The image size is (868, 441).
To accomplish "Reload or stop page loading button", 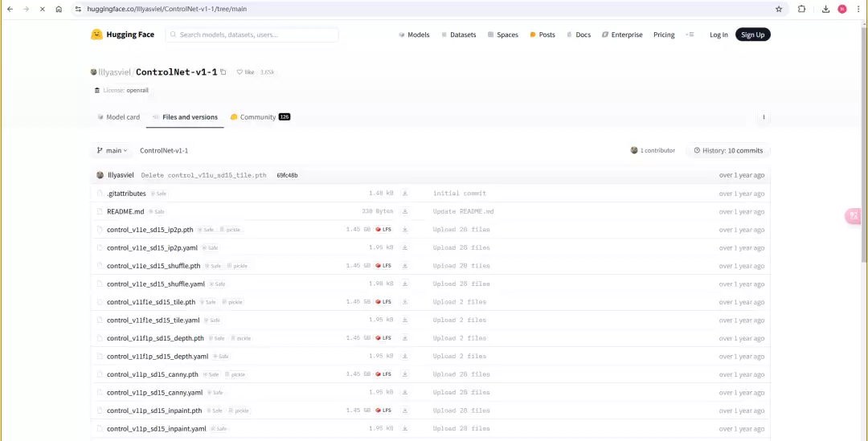I will (42, 9).
